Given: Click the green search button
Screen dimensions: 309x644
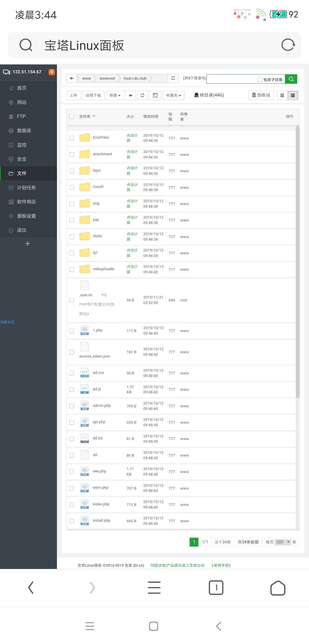Looking at the screenshot, I should click(x=291, y=79).
